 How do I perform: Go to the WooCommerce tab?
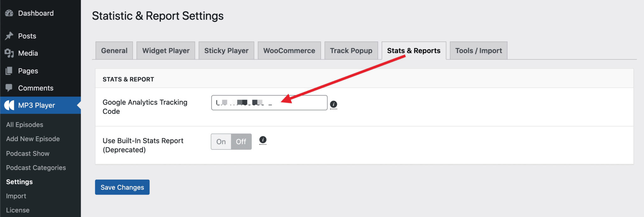[289, 51]
